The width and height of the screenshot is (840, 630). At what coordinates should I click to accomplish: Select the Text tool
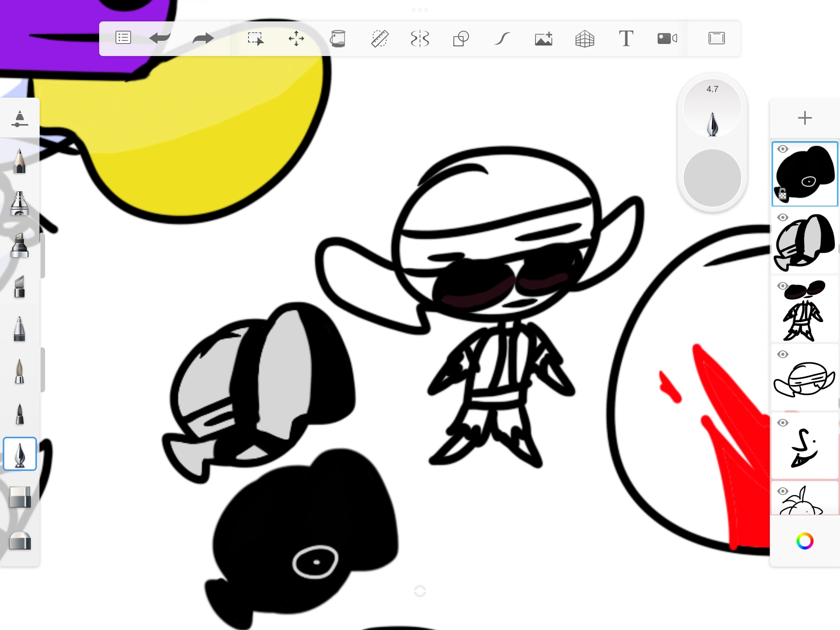click(x=626, y=38)
